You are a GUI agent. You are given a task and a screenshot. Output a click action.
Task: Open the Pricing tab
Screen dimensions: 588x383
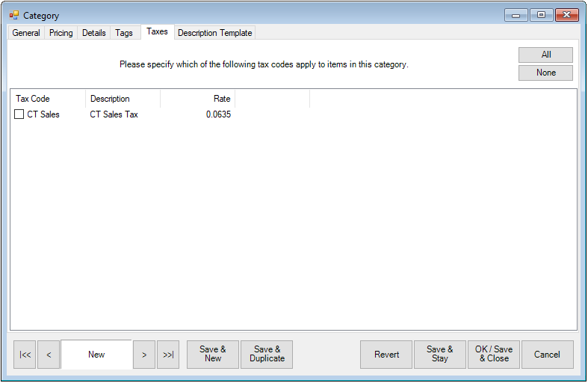[61, 33]
